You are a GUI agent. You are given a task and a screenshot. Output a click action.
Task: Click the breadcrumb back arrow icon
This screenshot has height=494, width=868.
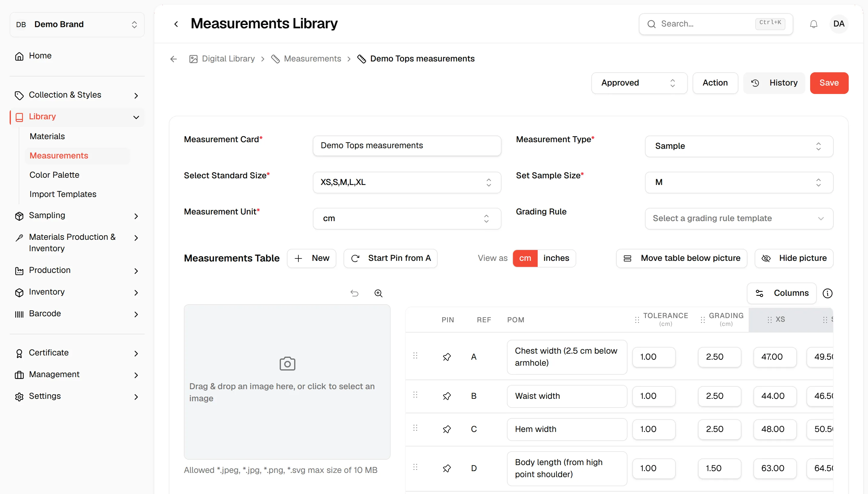174,59
